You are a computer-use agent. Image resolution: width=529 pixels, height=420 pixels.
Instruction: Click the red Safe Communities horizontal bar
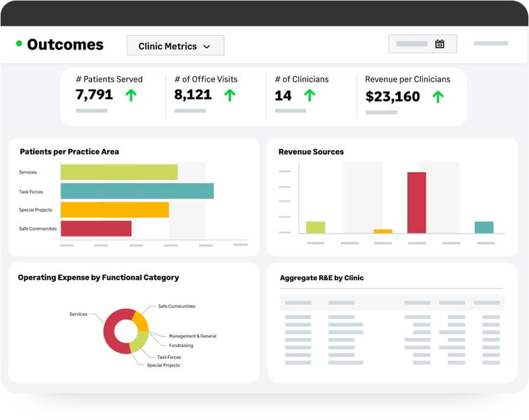tap(96, 229)
